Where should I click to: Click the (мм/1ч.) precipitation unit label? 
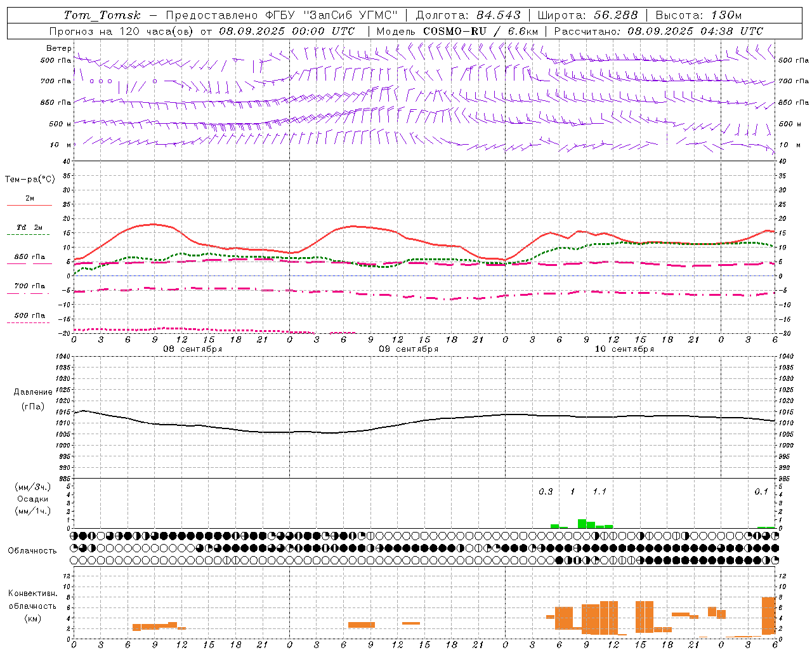tap(32, 511)
